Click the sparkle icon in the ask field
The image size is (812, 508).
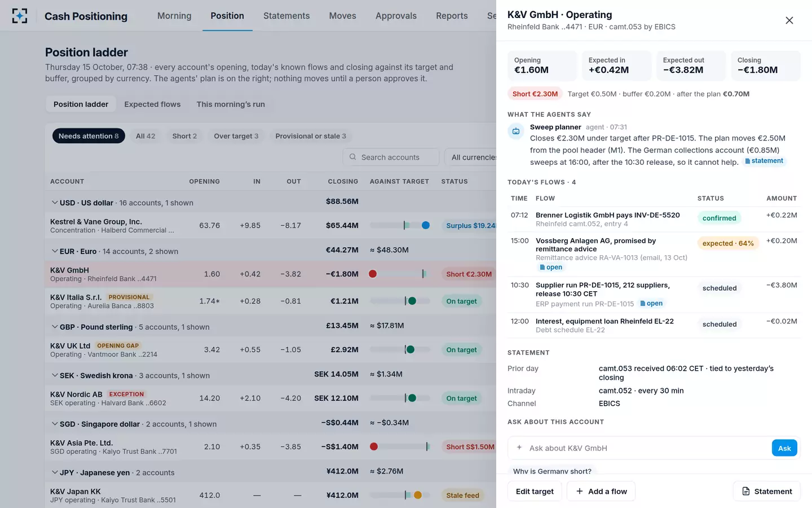tap(519, 448)
